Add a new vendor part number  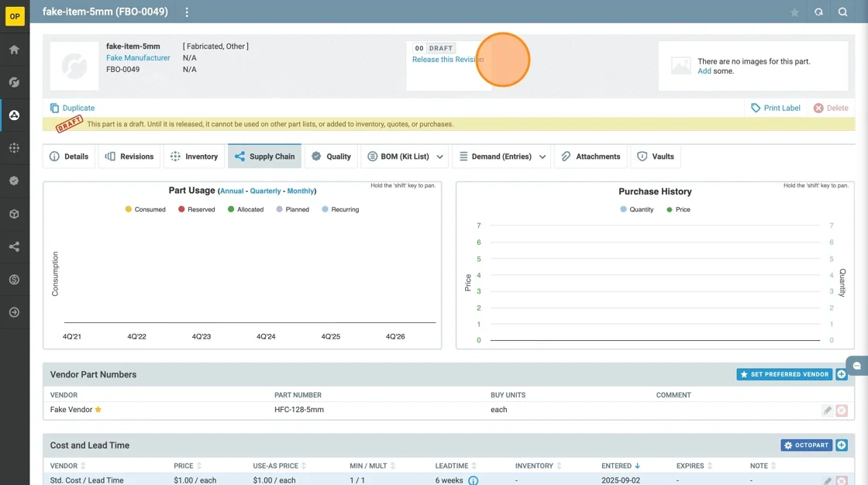pyautogui.click(x=842, y=374)
